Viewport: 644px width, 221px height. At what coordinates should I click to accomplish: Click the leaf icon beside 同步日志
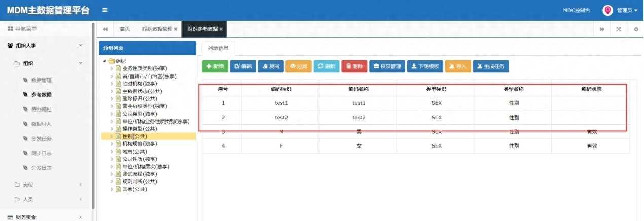pos(25,153)
